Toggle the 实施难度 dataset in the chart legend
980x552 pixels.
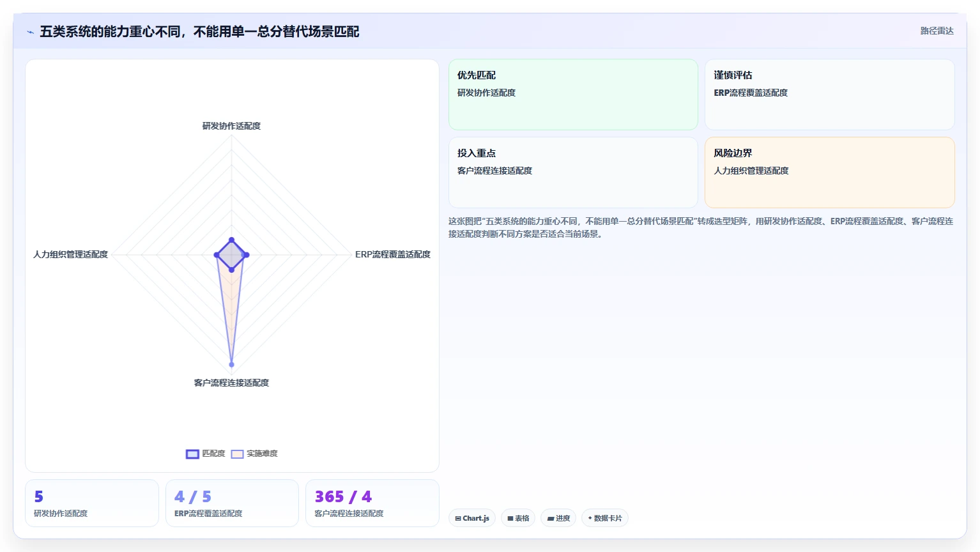click(x=254, y=454)
